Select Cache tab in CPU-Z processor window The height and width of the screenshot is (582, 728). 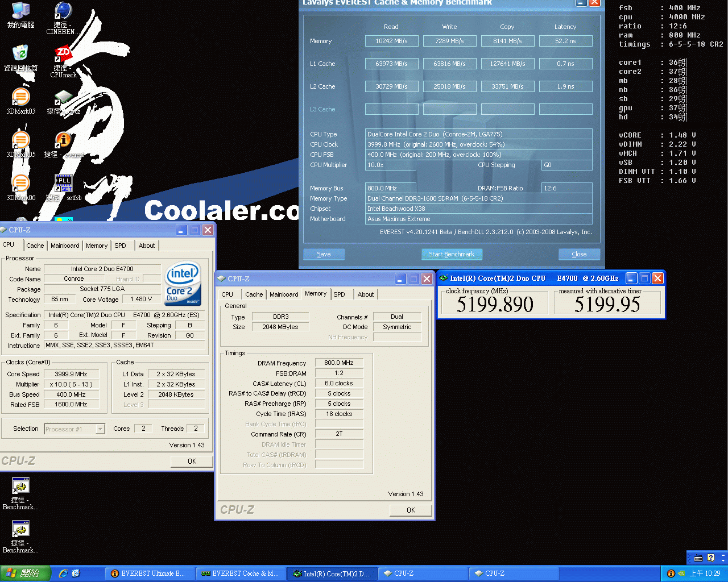[x=35, y=246]
